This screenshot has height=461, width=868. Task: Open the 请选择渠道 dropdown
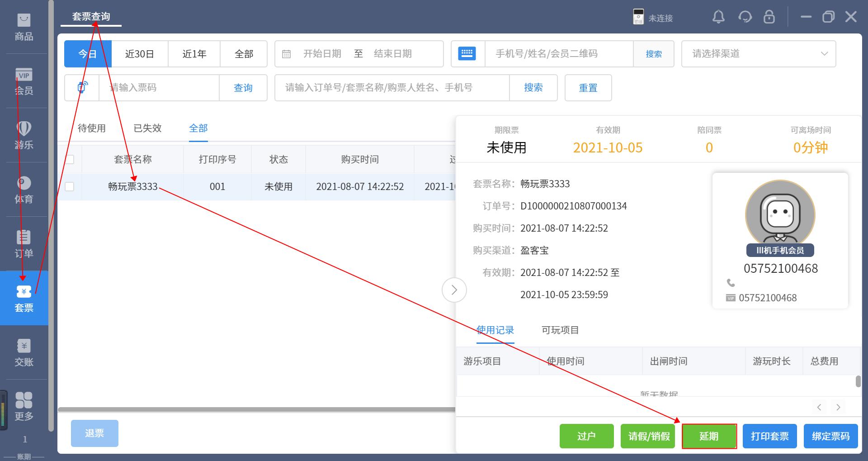(x=759, y=54)
